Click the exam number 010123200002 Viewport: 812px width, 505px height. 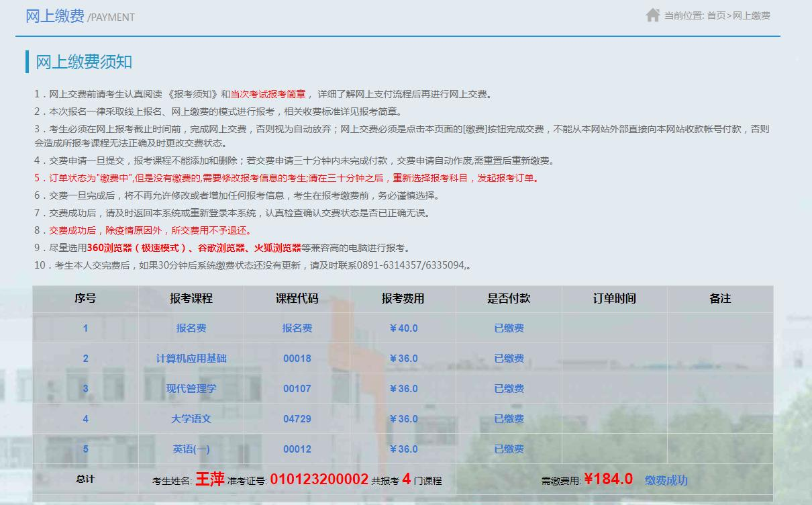point(319,479)
